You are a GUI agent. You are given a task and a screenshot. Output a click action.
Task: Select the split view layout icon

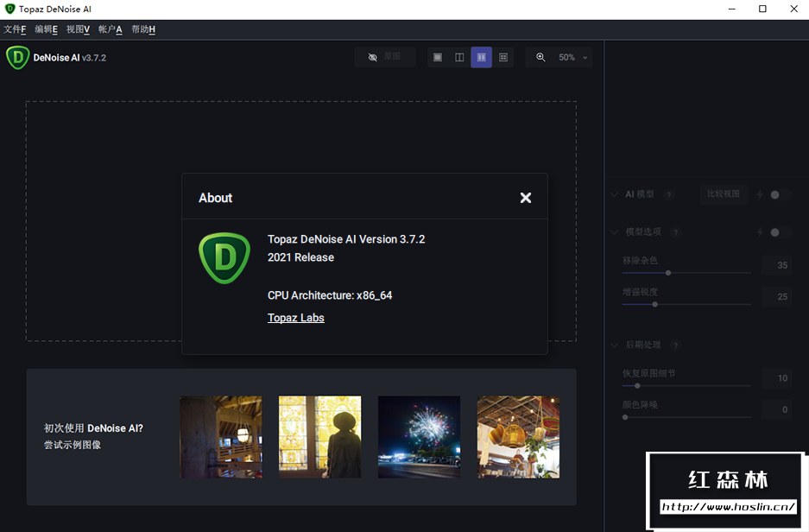tap(459, 57)
